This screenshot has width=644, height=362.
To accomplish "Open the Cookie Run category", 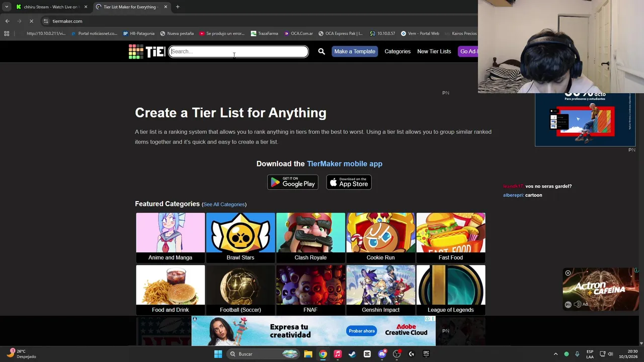I will click(x=380, y=237).
